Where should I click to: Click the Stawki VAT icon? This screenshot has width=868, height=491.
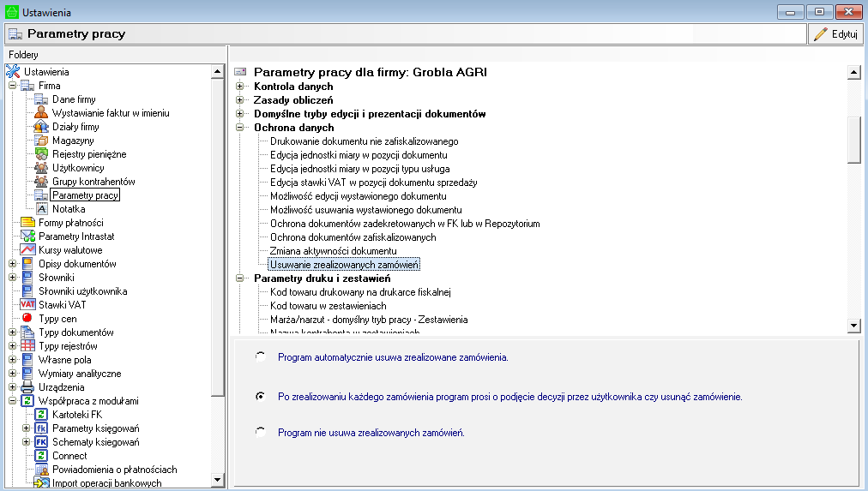tap(27, 305)
